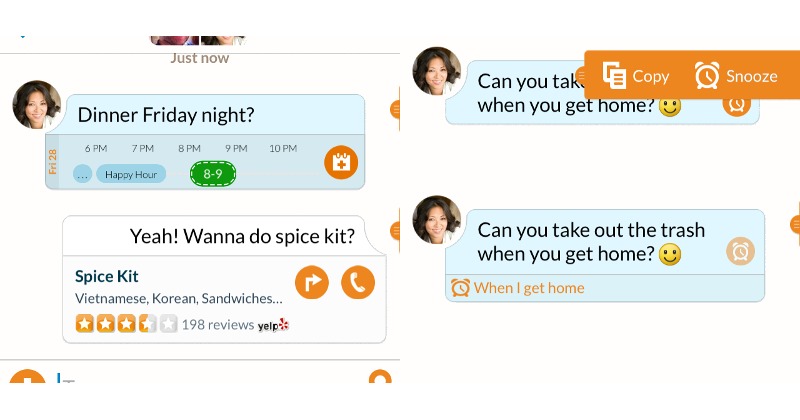Screen dimensions: 800x420
Task: Open the orange plus attachment button
Action: pyautogui.click(x=27, y=376)
